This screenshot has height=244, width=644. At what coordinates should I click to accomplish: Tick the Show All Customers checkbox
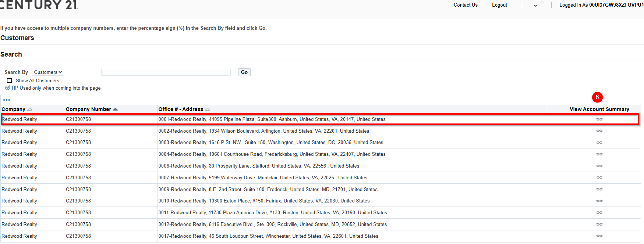tap(10, 80)
